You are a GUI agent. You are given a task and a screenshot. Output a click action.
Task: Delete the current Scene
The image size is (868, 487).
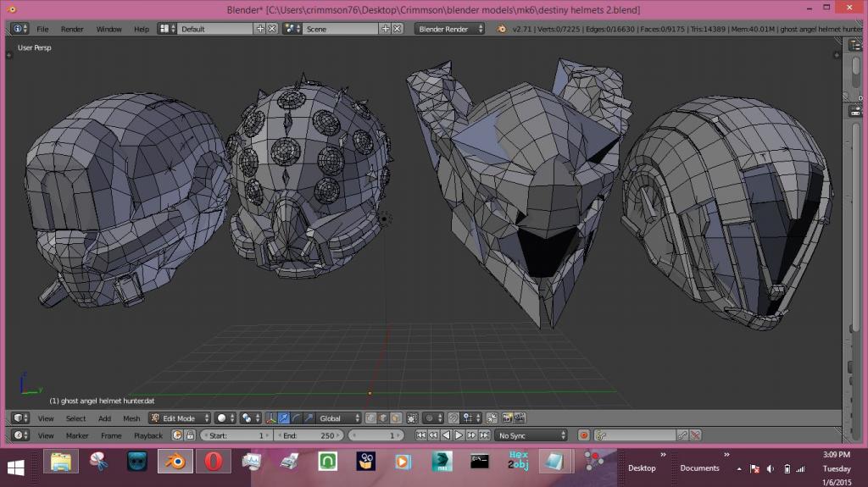(397, 29)
